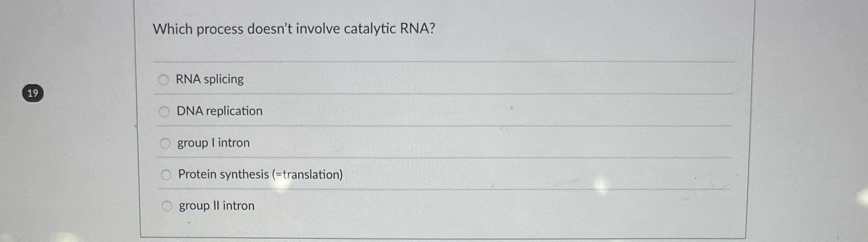Click the group I intron answer text
Image resolution: width=868 pixels, height=242 pixels.
[x=213, y=142]
